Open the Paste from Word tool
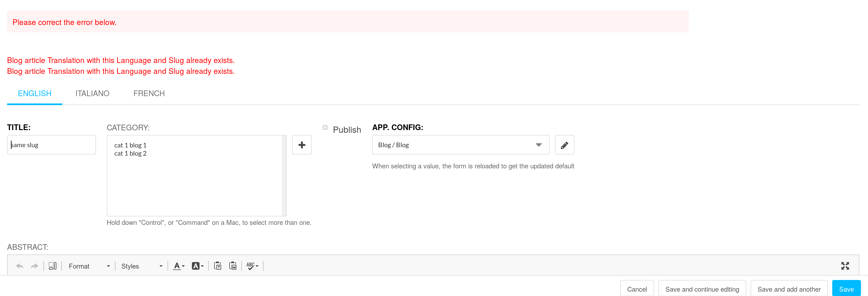Viewport: 868px width, 296px height. [x=233, y=266]
